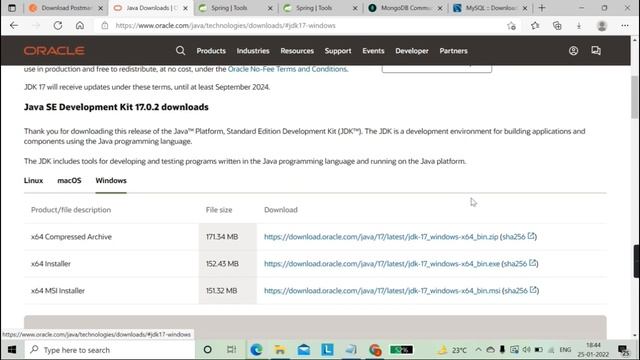Open a new browser tab with plus
Viewport: 640px width, 360px height.
(542, 8)
